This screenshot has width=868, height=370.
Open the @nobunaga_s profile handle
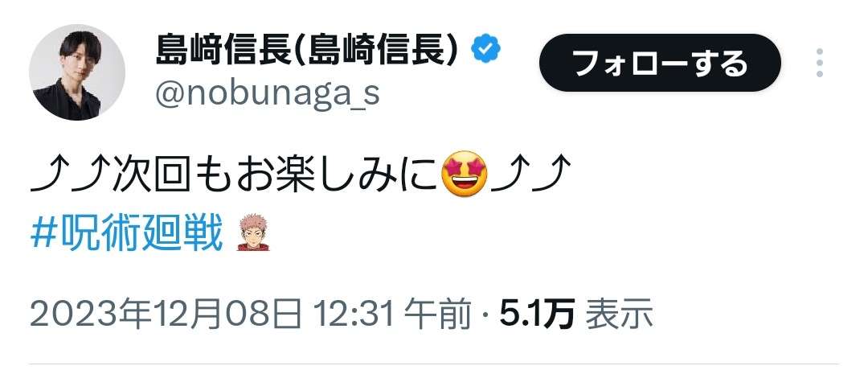pyautogui.click(x=268, y=94)
